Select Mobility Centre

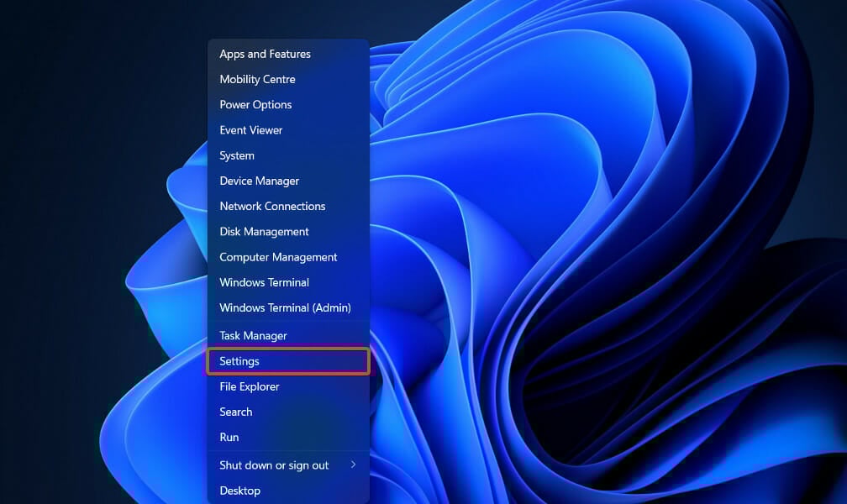pyautogui.click(x=288, y=80)
